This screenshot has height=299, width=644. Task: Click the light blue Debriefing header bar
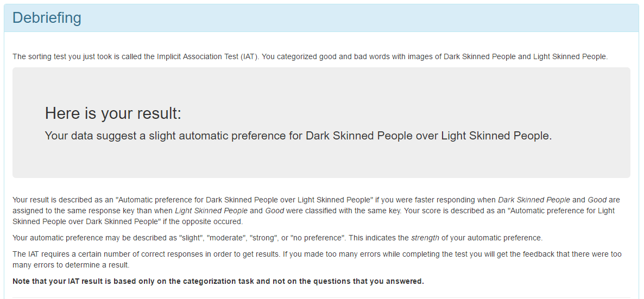click(321, 18)
